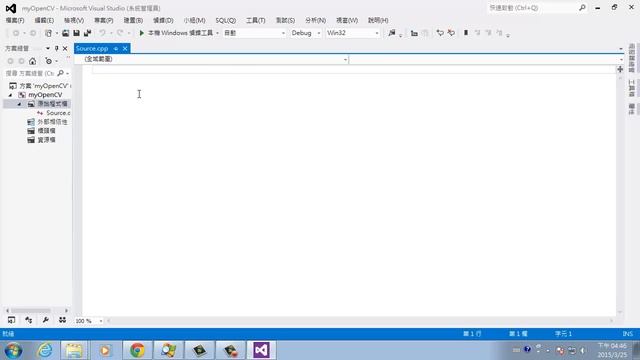Open the Property Manager wrench tab icon
This screenshot has height=360, width=640.
[45, 320]
